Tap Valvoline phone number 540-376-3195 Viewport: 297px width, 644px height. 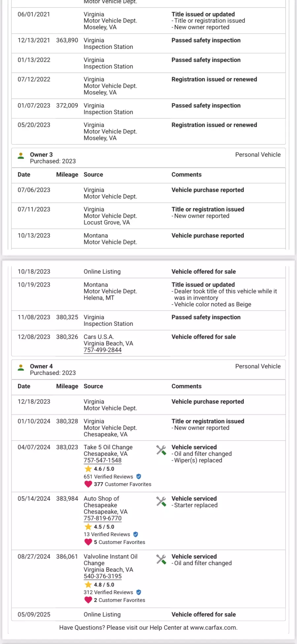(x=103, y=576)
